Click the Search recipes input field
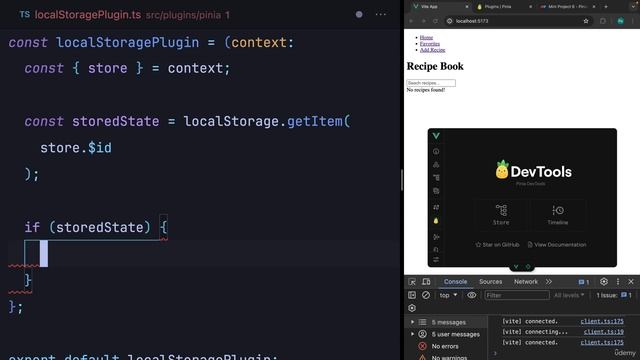This screenshot has height=360, width=640. click(431, 83)
